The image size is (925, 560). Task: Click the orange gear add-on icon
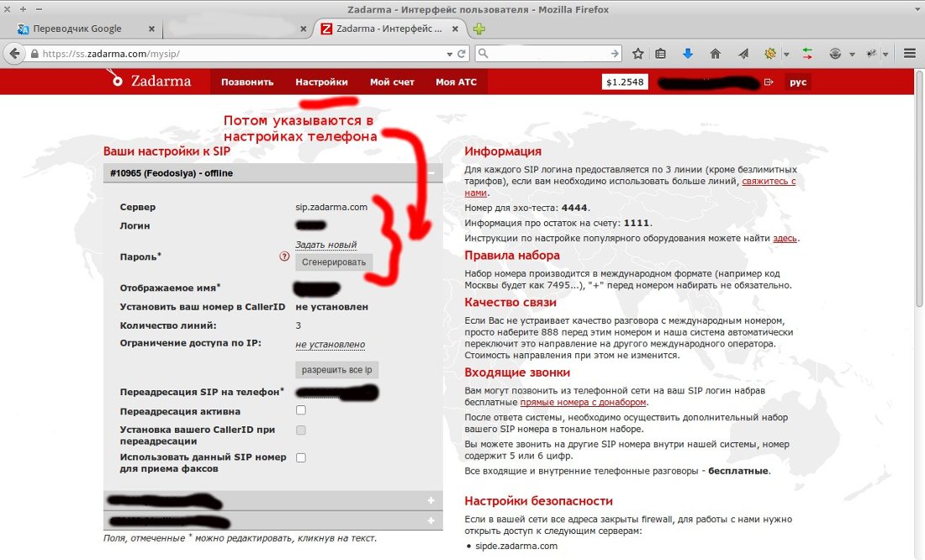tap(769, 54)
